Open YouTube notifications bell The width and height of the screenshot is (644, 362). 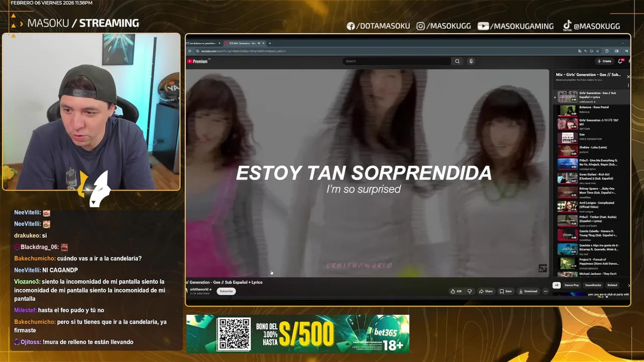coord(620,61)
